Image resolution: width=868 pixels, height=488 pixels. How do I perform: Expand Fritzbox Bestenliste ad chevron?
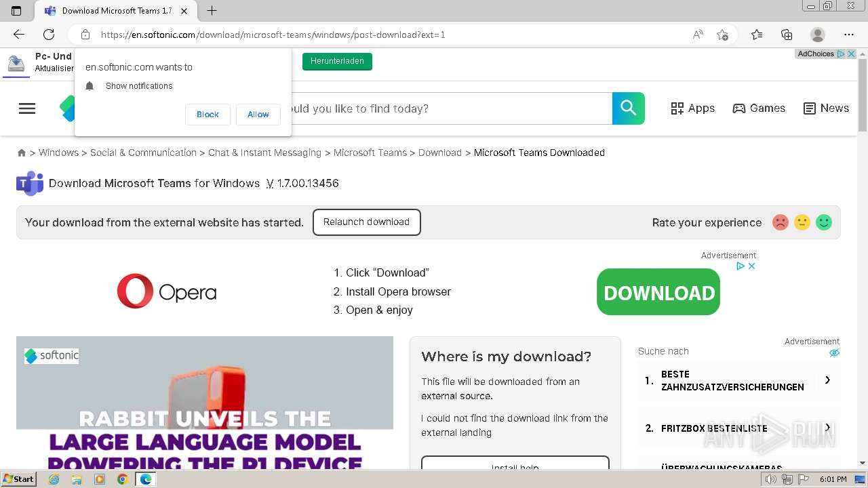827,428
